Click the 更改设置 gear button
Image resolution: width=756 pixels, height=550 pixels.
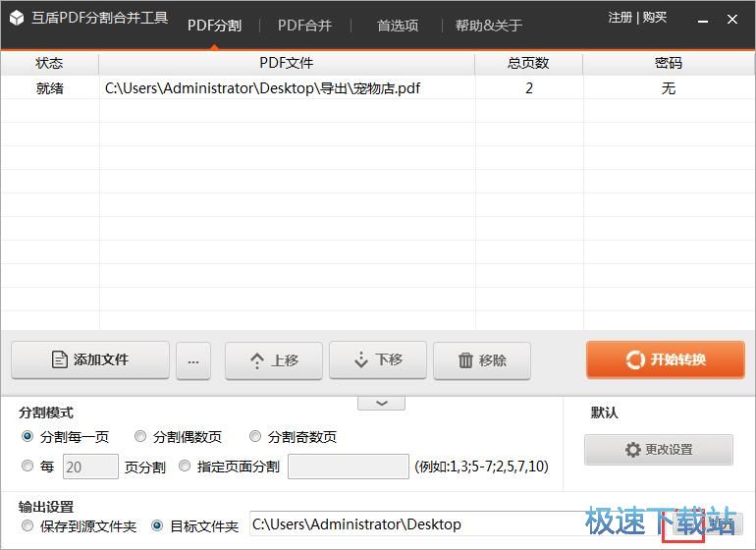[659, 450]
